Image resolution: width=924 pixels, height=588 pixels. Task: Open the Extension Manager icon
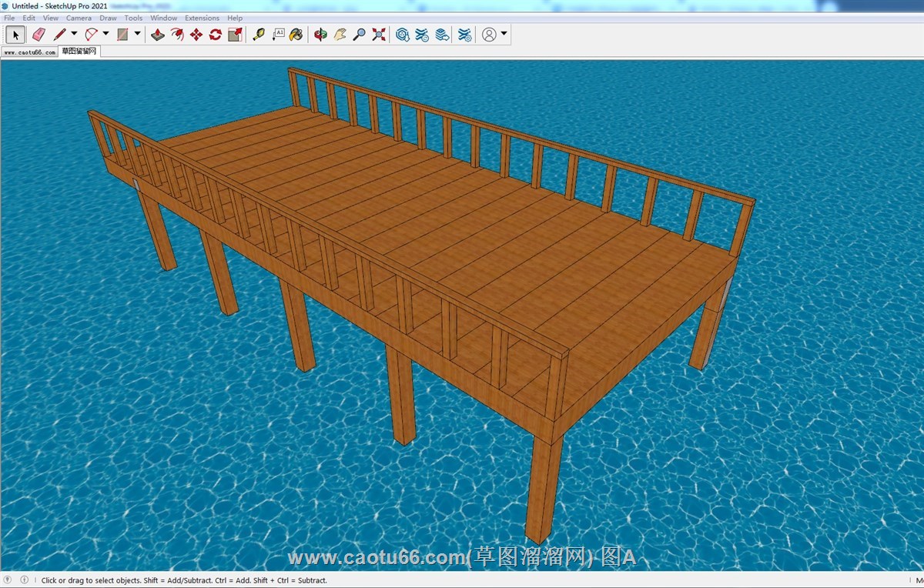pos(465,35)
